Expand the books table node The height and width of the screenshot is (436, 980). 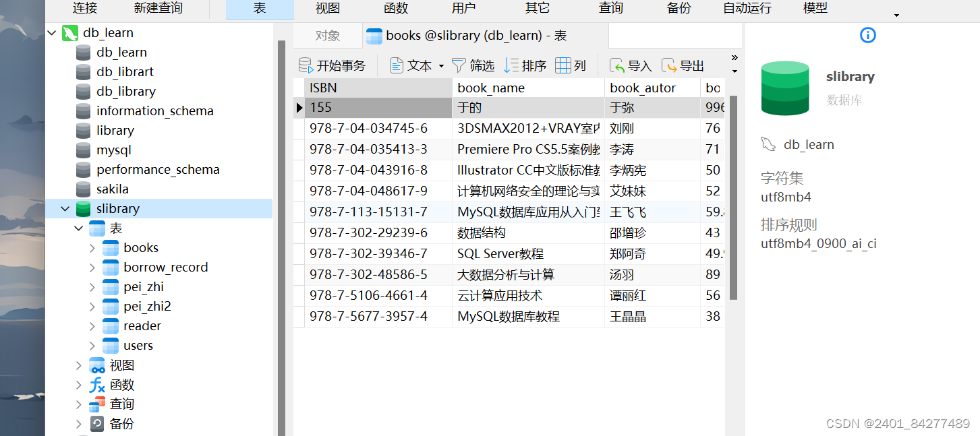(x=93, y=247)
